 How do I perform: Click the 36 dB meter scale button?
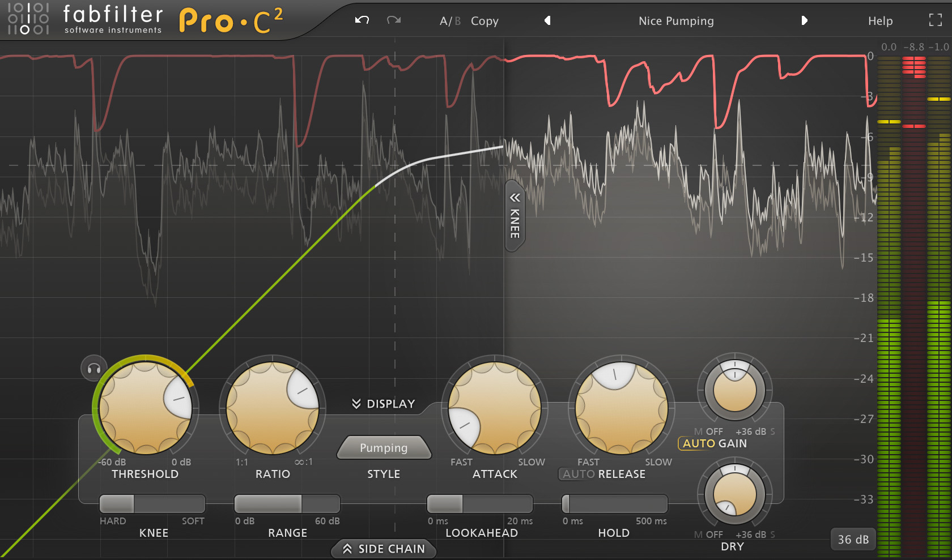pos(853,539)
